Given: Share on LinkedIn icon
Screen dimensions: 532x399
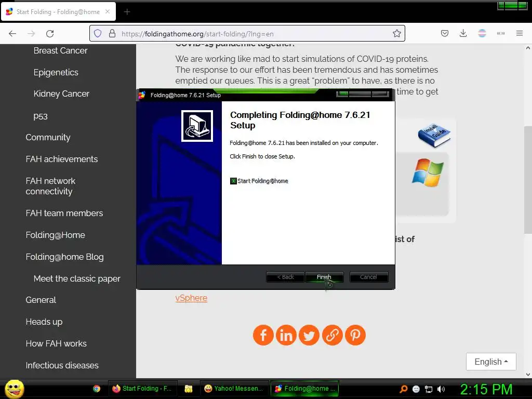Looking at the screenshot, I should (286, 335).
